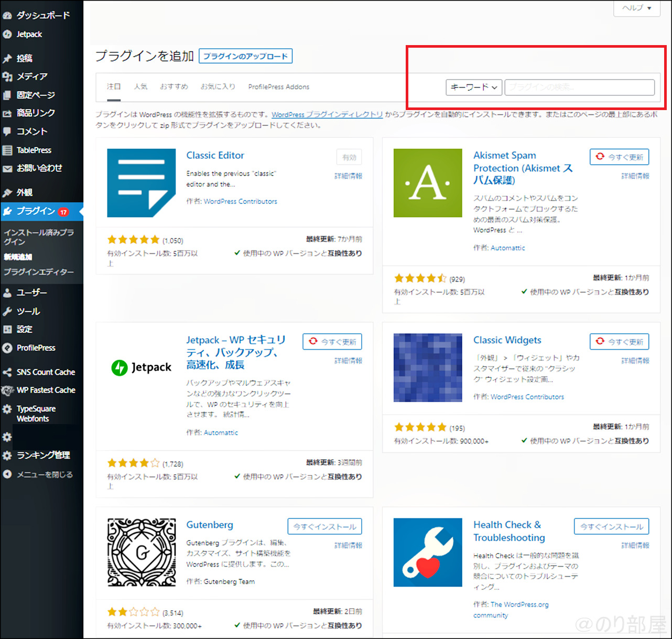Click 今すぐ更新 for Classic Widgets
Image resolution: width=672 pixels, height=639 pixels.
(x=620, y=342)
